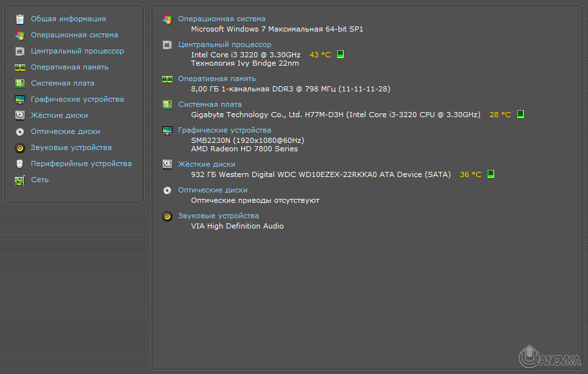Click the optical disc icon in sidebar
The width and height of the screenshot is (588, 374).
pyautogui.click(x=20, y=132)
